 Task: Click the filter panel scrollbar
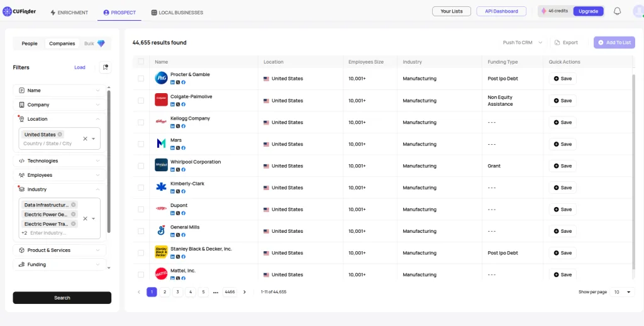coord(108,161)
